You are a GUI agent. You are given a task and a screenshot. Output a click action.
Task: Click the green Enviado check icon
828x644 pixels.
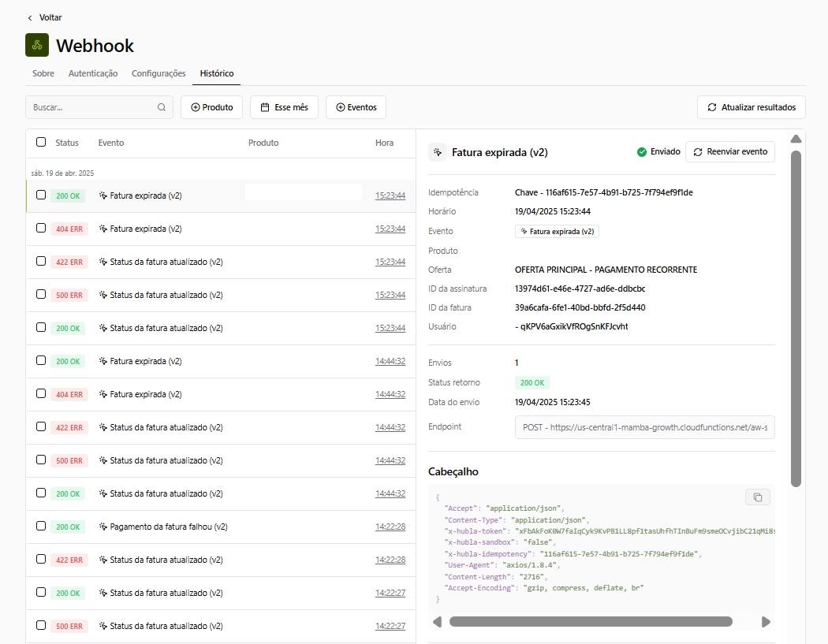pyautogui.click(x=642, y=152)
